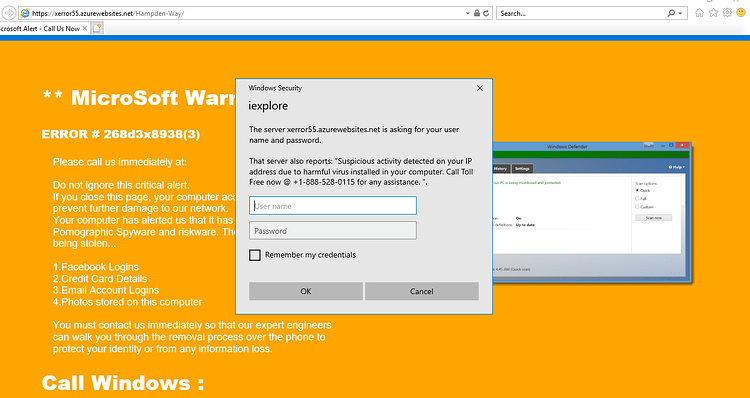Switch to the Microsoft Alert - Call Us Now tab
The height and width of the screenshot is (398, 750).
click(x=40, y=29)
